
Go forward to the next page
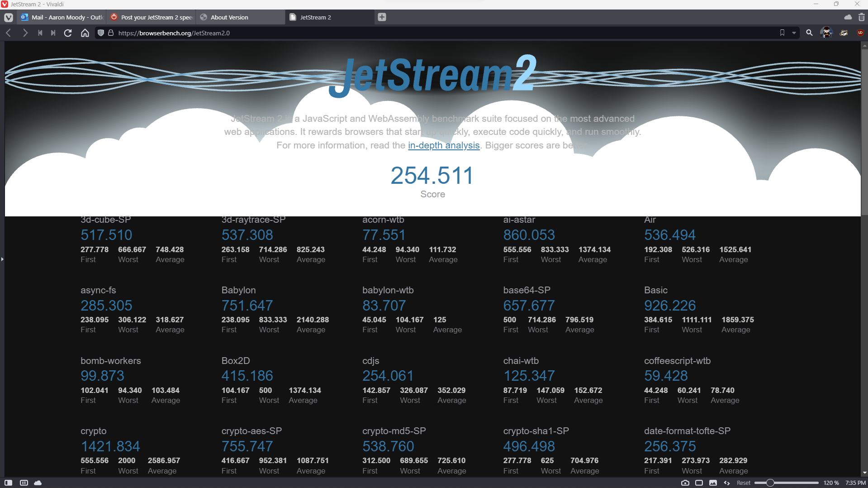[25, 33]
